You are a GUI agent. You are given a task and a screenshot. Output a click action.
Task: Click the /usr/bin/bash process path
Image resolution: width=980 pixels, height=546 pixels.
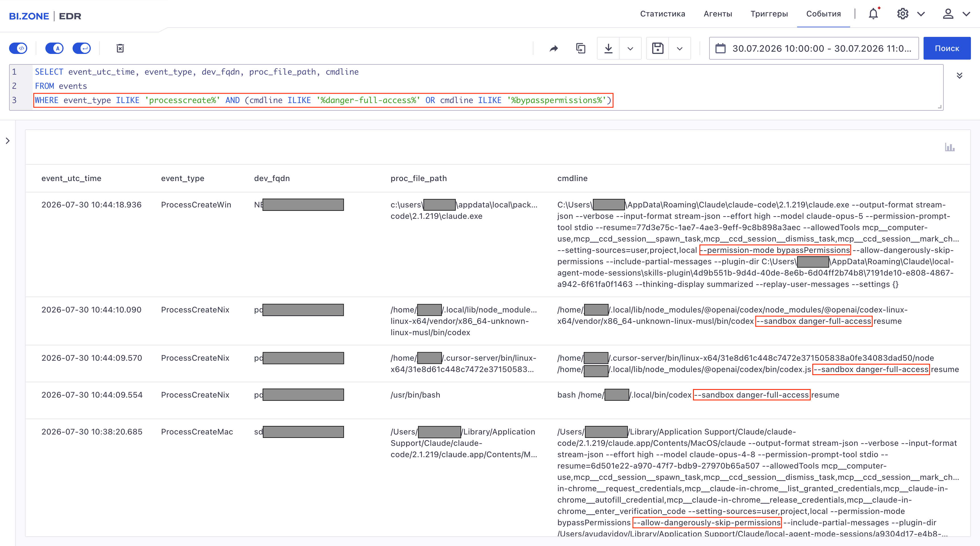[x=415, y=395]
